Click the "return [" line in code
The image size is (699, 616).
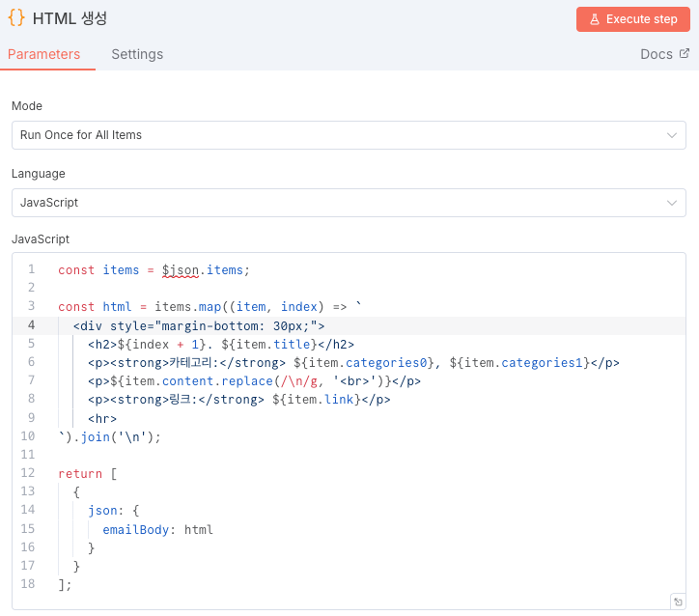pyautogui.click(x=87, y=473)
